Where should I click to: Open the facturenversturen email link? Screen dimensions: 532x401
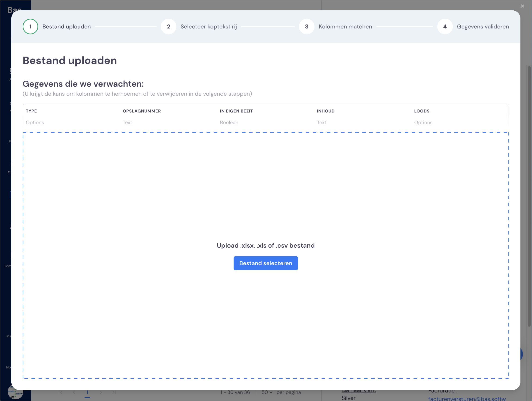pyautogui.click(x=467, y=399)
